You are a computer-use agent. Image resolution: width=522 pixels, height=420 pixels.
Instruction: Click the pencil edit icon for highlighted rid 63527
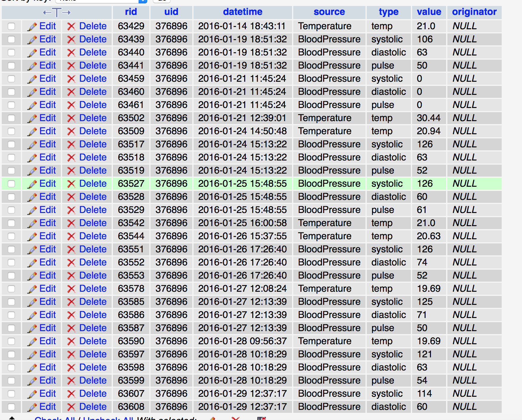click(32, 184)
